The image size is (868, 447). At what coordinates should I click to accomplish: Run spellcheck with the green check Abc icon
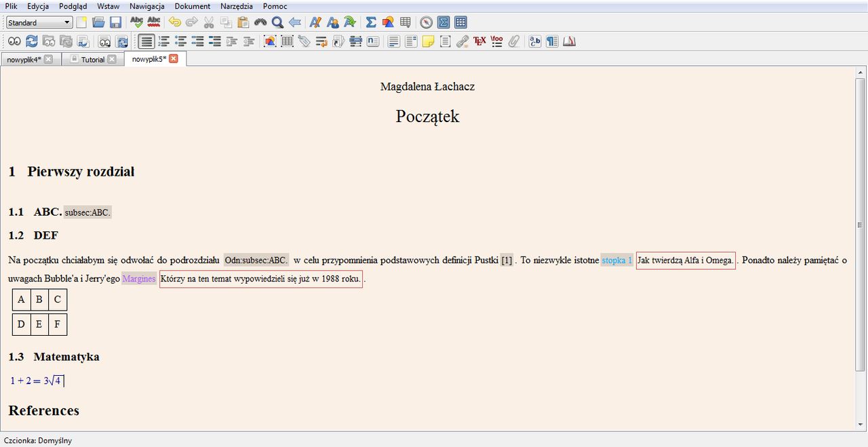pyautogui.click(x=137, y=22)
